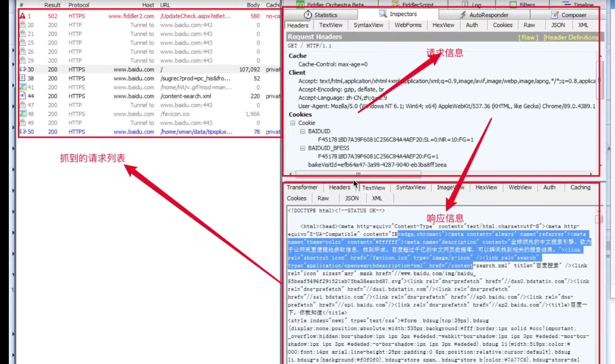Click the Host column header
Screen dimensions: 615x364
148,5
